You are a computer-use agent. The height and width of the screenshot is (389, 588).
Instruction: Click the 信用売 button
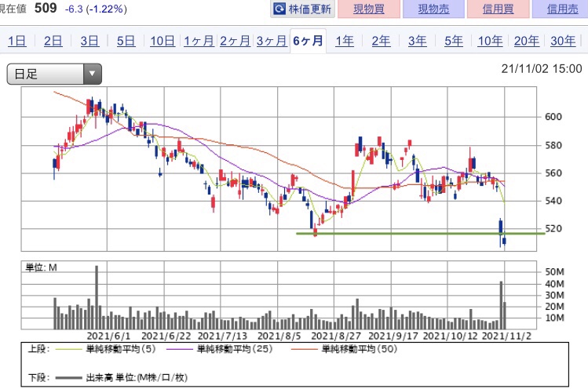point(562,9)
